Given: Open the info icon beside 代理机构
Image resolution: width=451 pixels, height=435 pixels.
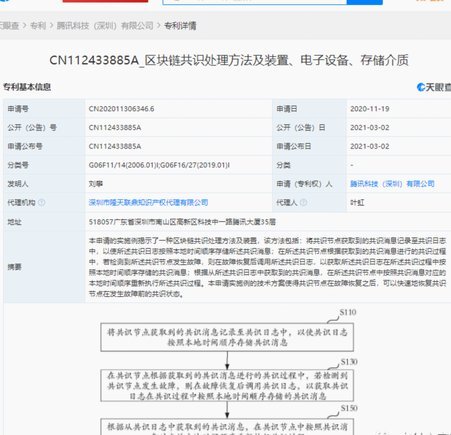Looking at the screenshot, I should 41,202.
